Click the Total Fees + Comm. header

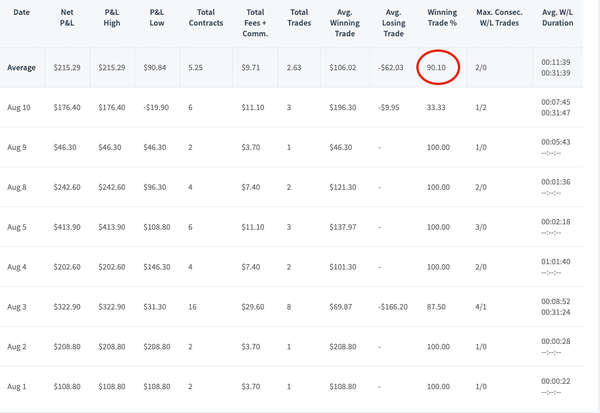[x=255, y=23]
